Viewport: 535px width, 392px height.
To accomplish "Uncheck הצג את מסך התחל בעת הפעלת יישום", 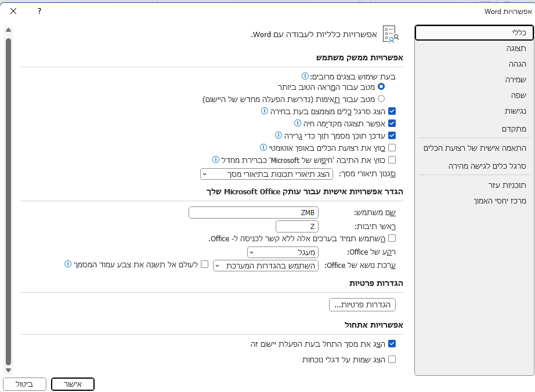I will tap(392, 344).
